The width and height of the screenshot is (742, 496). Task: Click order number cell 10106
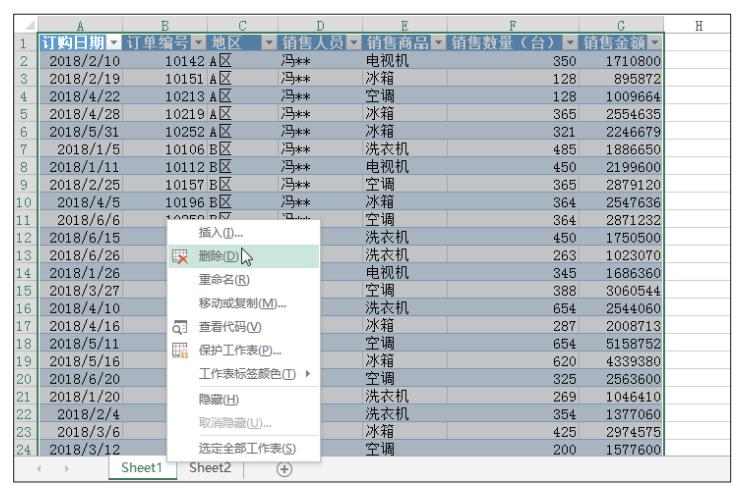[x=165, y=150]
